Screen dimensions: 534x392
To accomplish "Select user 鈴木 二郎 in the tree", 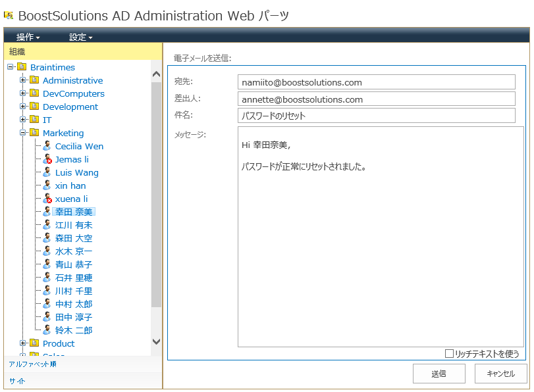I will click(74, 330).
